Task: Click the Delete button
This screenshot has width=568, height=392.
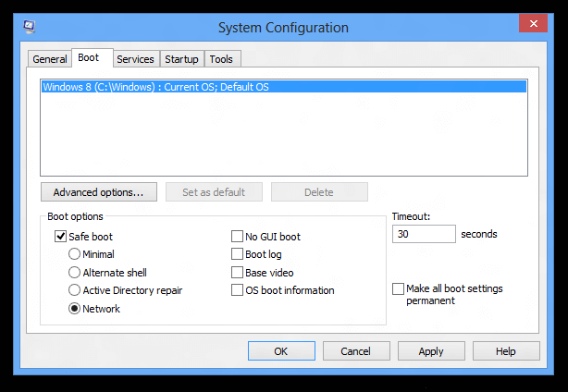Action: pos(319,191)
